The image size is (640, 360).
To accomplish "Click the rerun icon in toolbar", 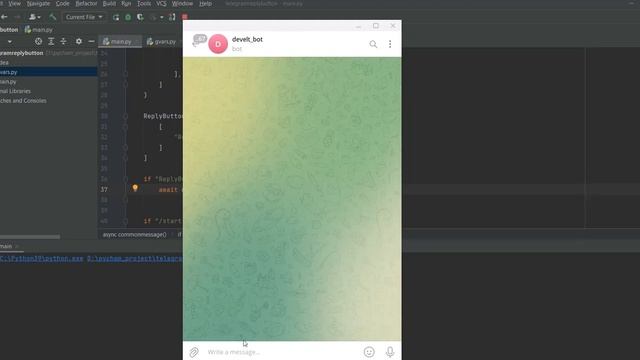I will [x=116, y=17].
